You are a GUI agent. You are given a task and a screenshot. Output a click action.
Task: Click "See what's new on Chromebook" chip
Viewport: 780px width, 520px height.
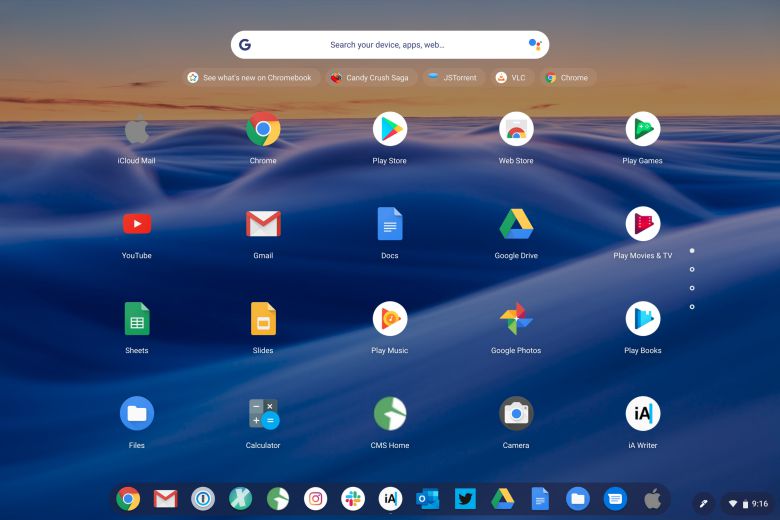pos(249,77)
